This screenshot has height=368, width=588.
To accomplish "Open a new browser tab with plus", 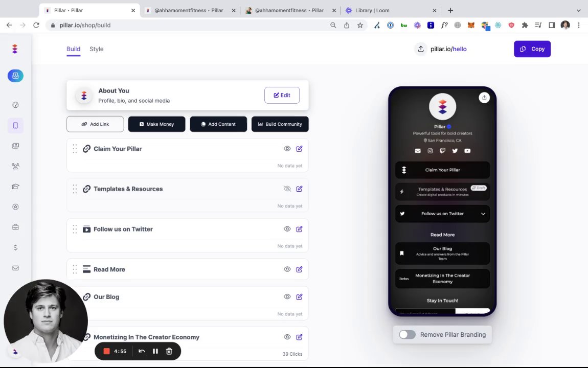I will (x=450, y=11).
